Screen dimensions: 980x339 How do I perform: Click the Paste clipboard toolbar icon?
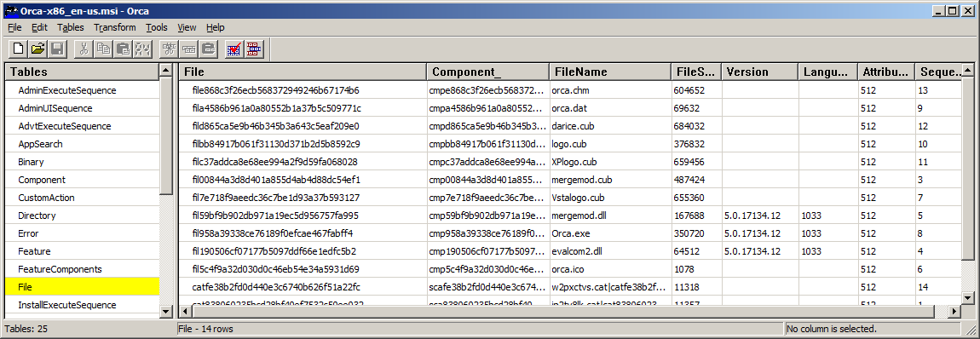point(123,48)
